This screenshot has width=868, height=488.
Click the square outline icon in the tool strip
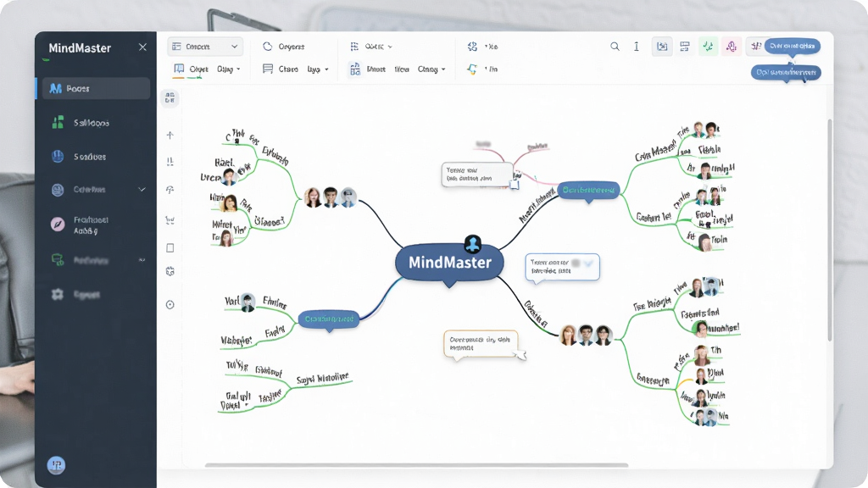170,248
